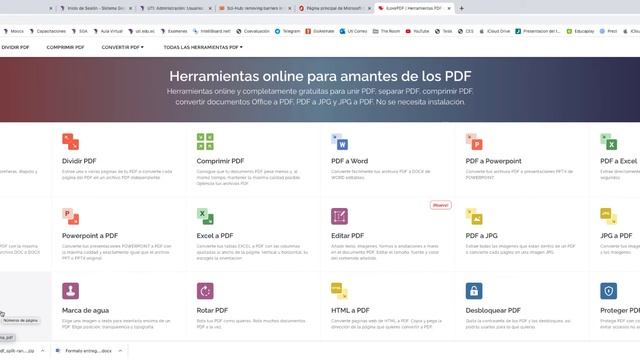Open the Educaplay bookmark
The width and height of the screenshot is (640, 360).
pyautogui.click(x=580, y=31)
